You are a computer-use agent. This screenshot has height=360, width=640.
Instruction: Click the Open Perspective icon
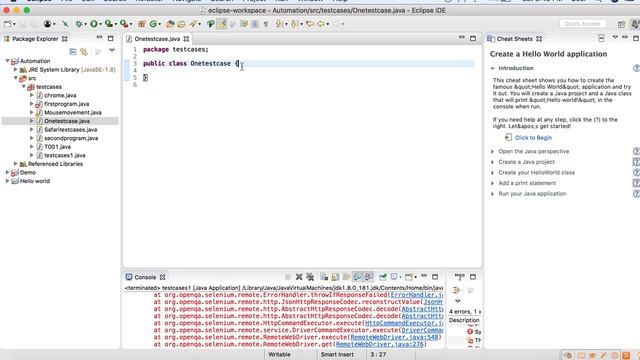point(621,24)
